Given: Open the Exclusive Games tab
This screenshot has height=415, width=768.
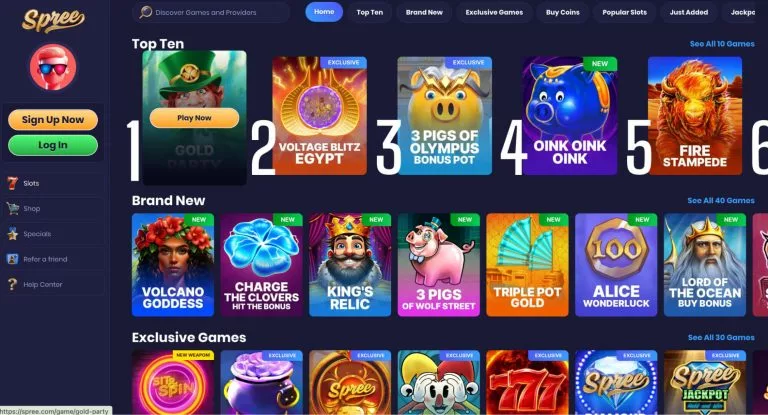Looking at the screenshot, I should (494, 12).
